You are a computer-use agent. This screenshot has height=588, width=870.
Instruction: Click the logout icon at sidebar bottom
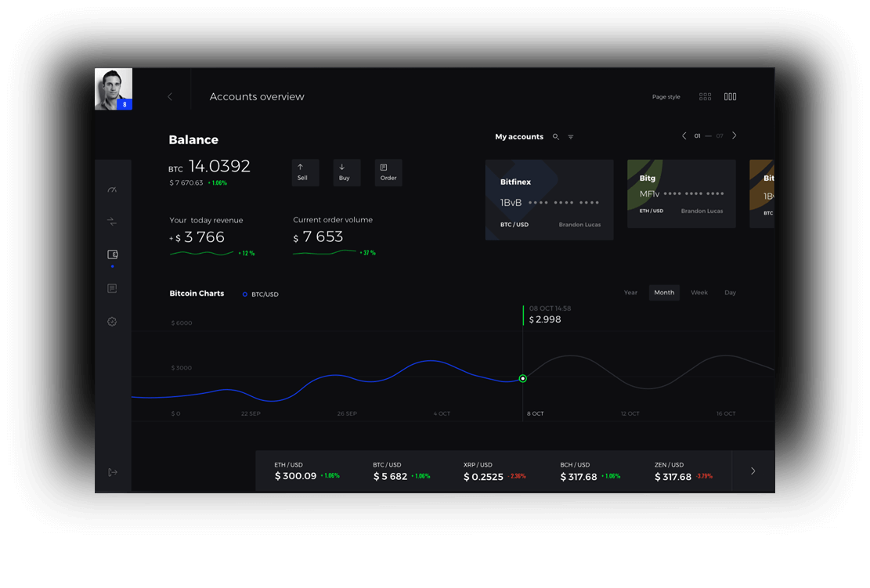click(113, 472)
